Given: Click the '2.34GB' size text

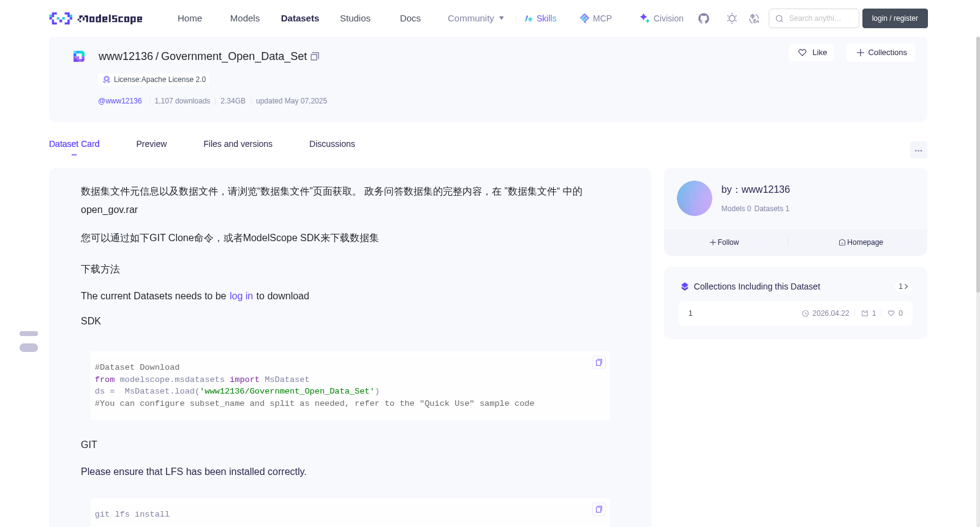Looking at the screenshot, I should (233, 101).
